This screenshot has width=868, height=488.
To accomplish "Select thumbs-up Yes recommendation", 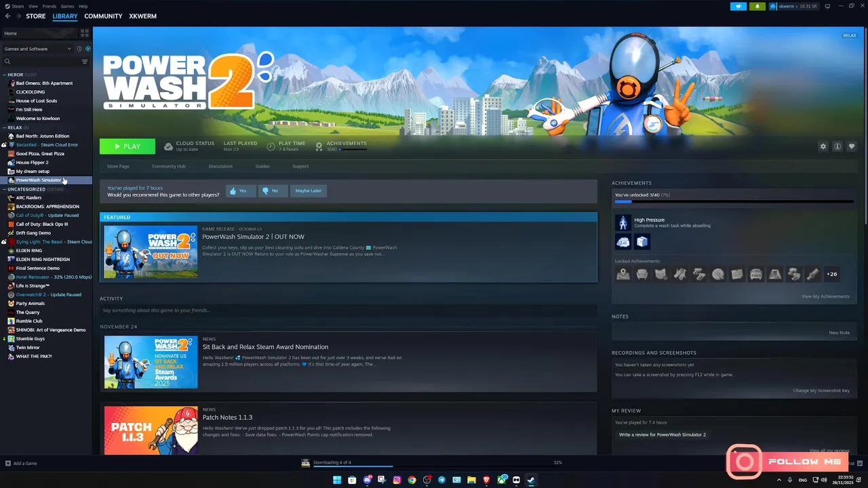I will (240, 191).
